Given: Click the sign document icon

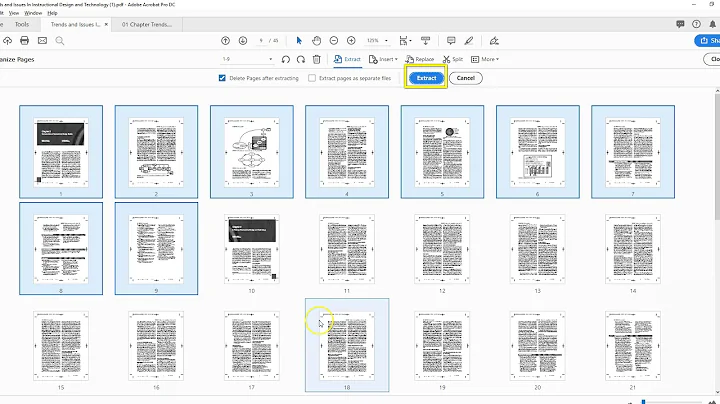Looking at the screenshot, I should [x=494, y=41].
